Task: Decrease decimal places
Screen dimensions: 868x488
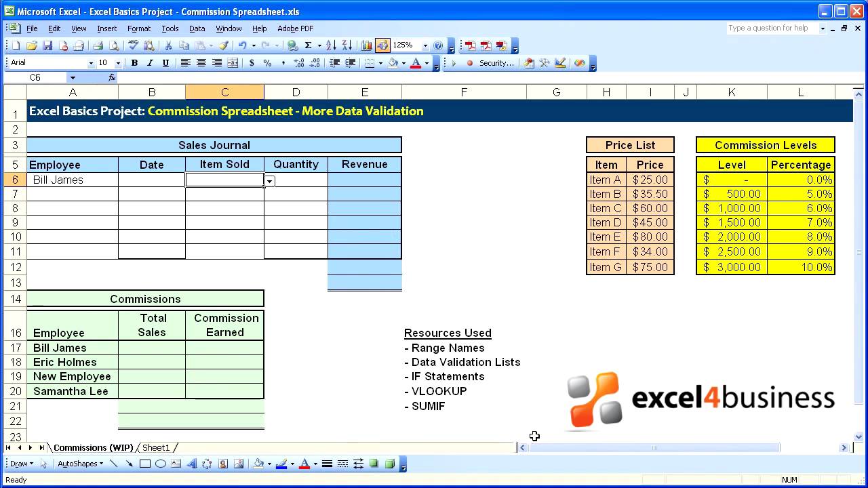Action: point(314,63)
